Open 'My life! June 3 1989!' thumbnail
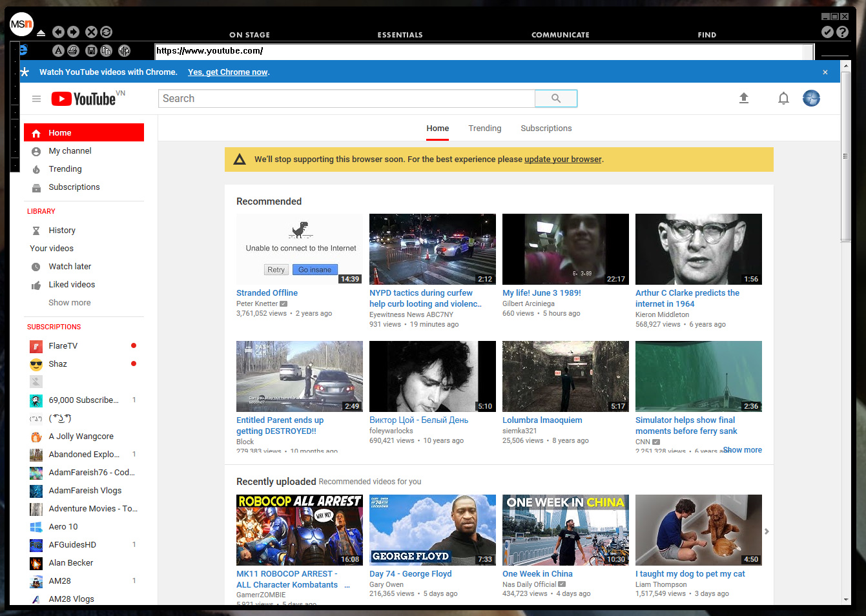Viewport: 866px width, 616px height. coord(566,249)
